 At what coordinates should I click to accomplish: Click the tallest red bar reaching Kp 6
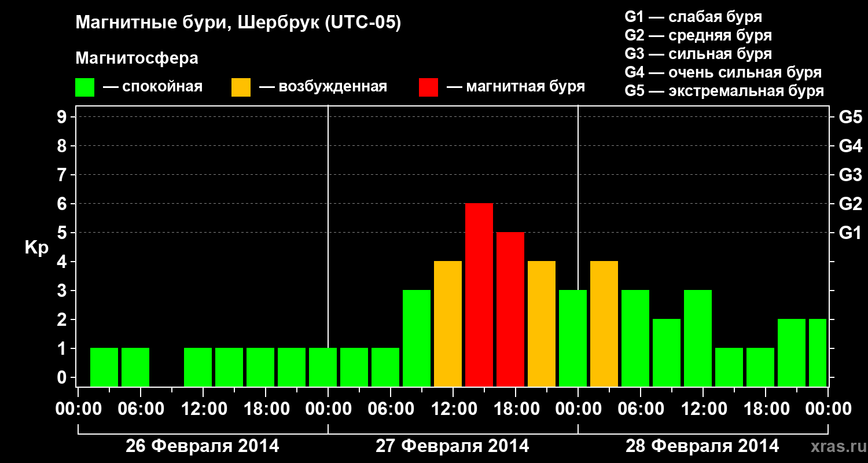tap(479, 295)
